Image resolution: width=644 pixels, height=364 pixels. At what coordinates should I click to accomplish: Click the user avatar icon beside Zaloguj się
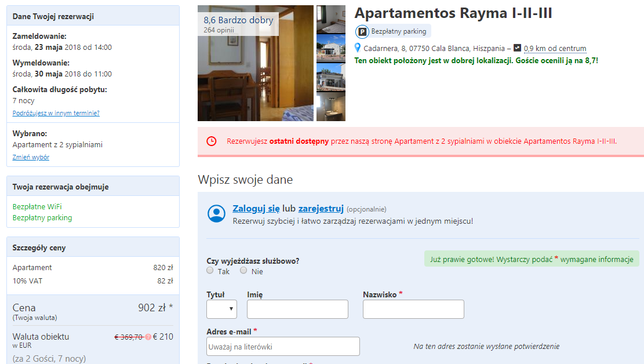(x=217, y=213)
